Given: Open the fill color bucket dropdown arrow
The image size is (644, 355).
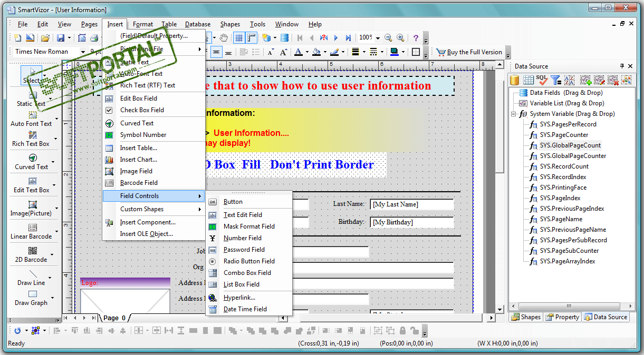Looking at the screenshot, I should coord(324,52).
